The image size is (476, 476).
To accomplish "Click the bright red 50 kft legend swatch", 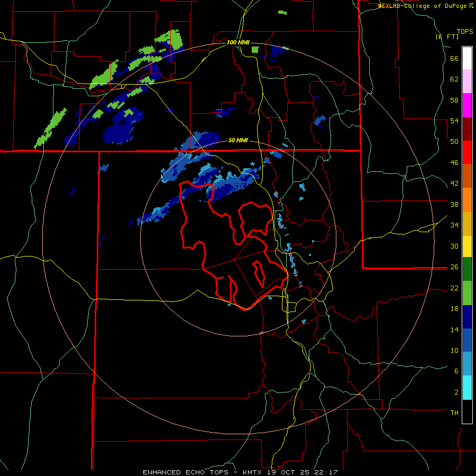I will (467, 152).
